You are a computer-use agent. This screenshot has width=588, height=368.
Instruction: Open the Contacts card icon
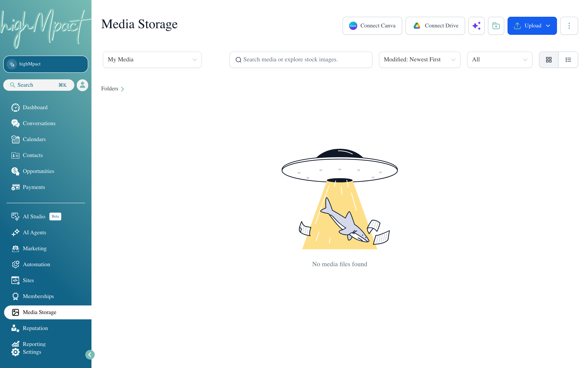(15, 155)
